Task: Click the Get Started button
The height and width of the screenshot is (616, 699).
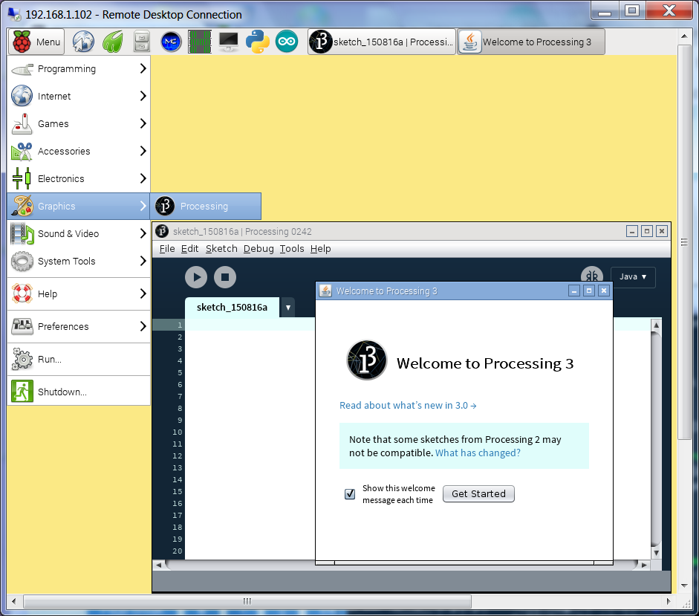Action: (478, 494)
